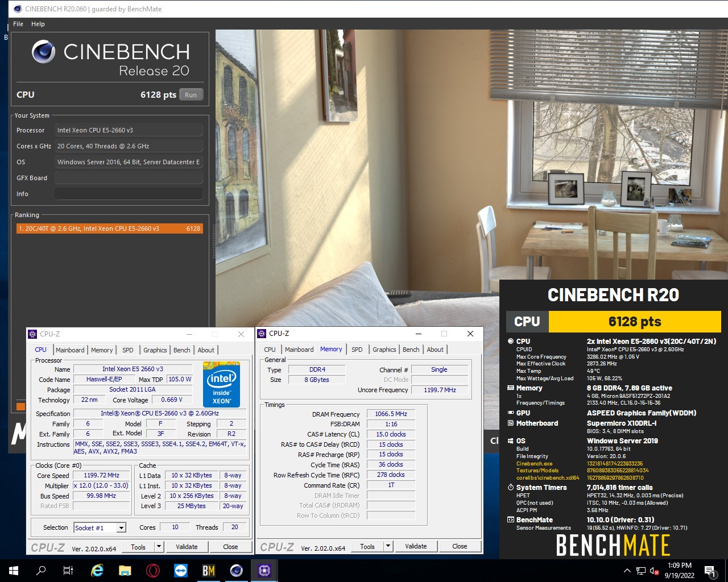Open File Explorer from taskbar
Screen dimensions: 728x582
click(125, 571)
